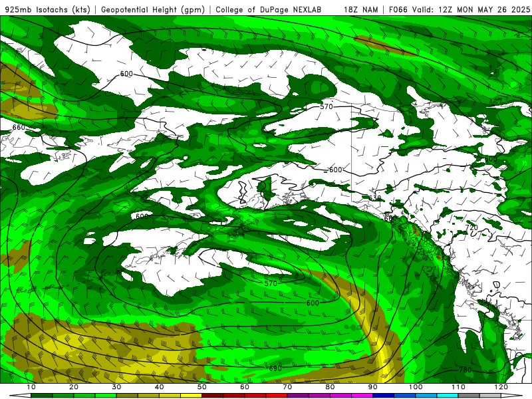Click the 690 height contour label
Viewport: 532px width, 399px height.
click(x=275, y=368)
